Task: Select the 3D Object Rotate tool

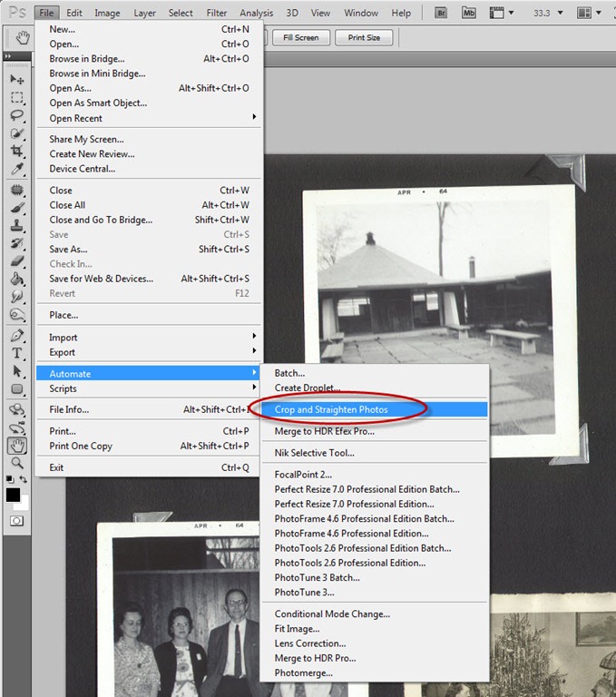Action: point(17,410)
